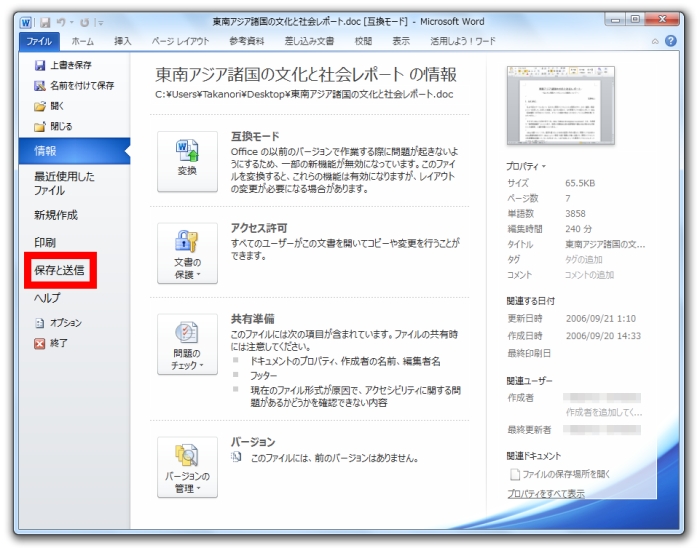Minimize the ribbon with the caret icon

pos(655,42)
